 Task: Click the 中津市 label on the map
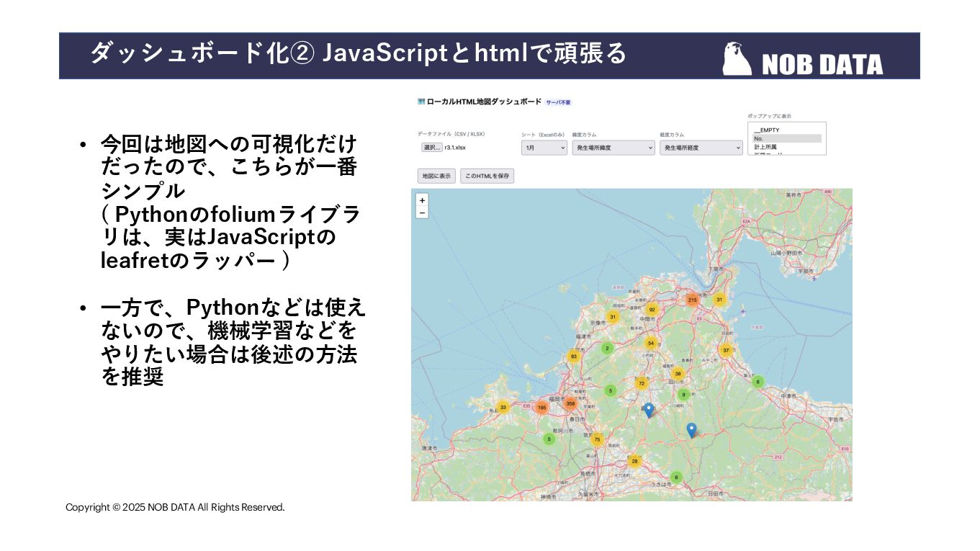788,396
